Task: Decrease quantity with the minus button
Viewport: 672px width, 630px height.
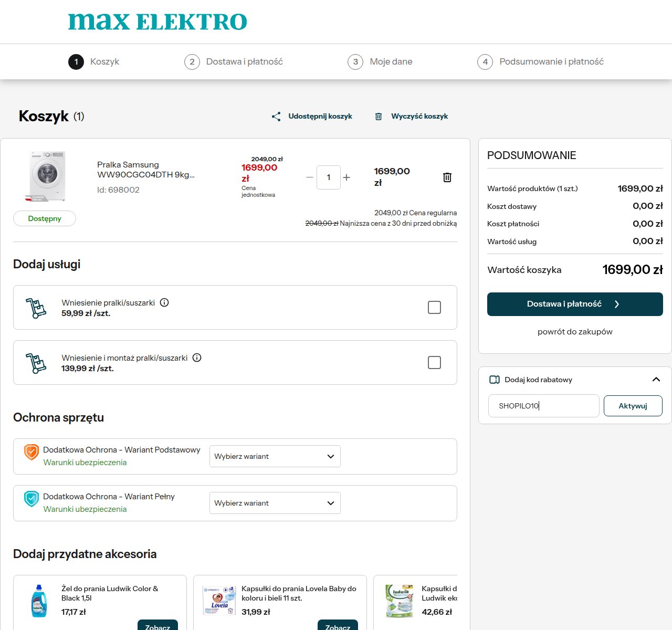Action: point(310,177)
